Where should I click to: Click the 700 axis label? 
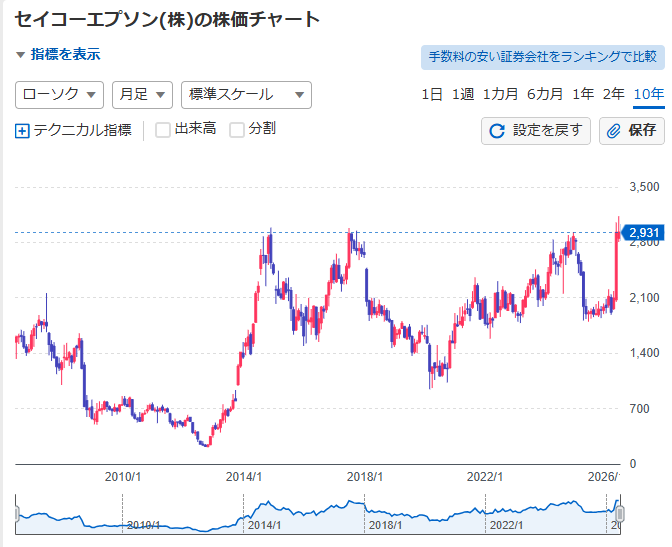click(639, 409)
